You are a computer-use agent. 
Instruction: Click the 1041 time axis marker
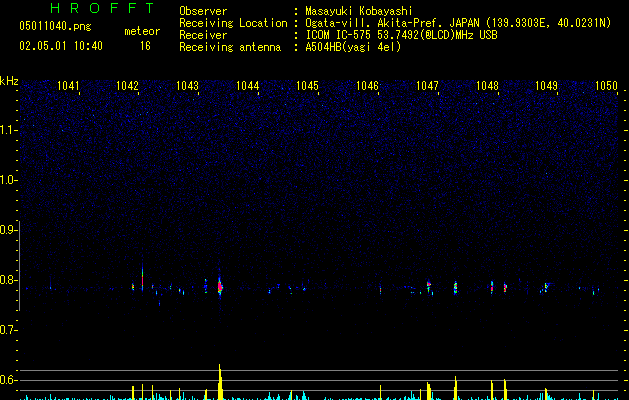click(68, 86)
